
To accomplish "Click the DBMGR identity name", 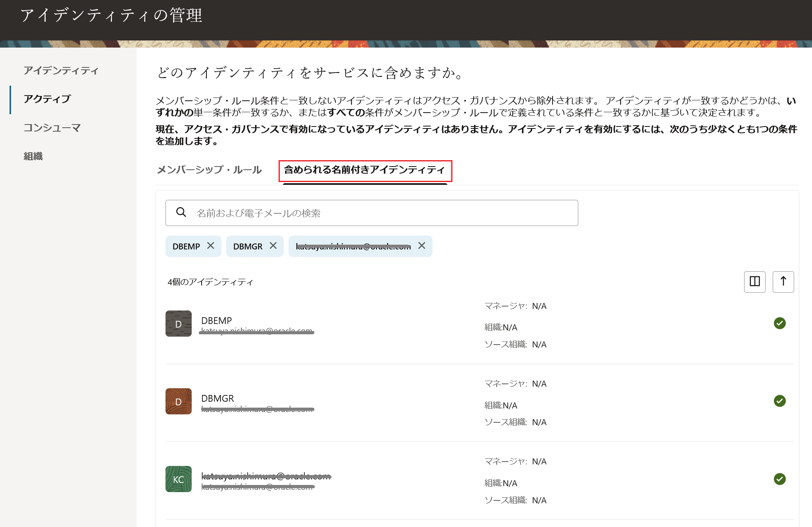I will tap(217, 398).
